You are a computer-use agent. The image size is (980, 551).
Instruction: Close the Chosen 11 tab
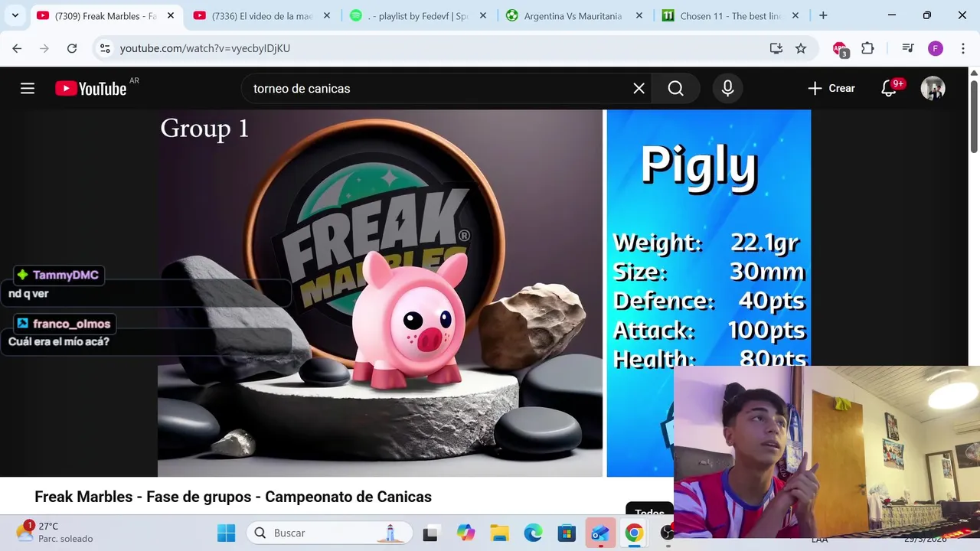coord(795,15)
